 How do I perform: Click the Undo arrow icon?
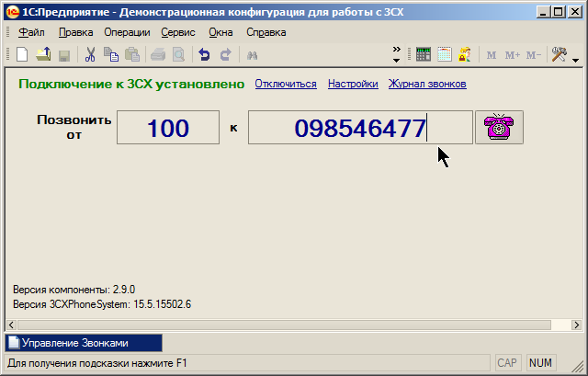(204, 55)
